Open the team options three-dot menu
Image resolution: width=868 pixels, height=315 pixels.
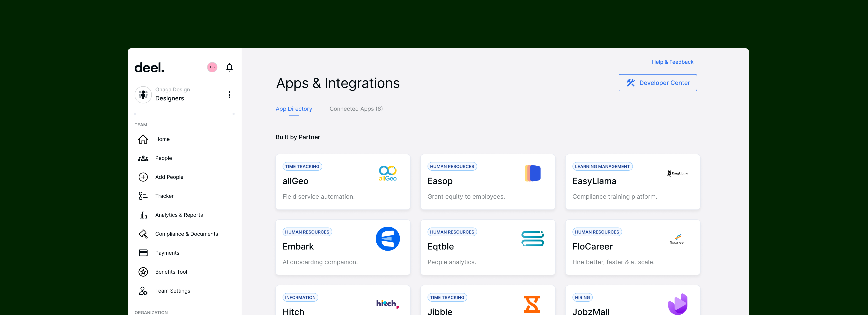click(x=230, y=95)
